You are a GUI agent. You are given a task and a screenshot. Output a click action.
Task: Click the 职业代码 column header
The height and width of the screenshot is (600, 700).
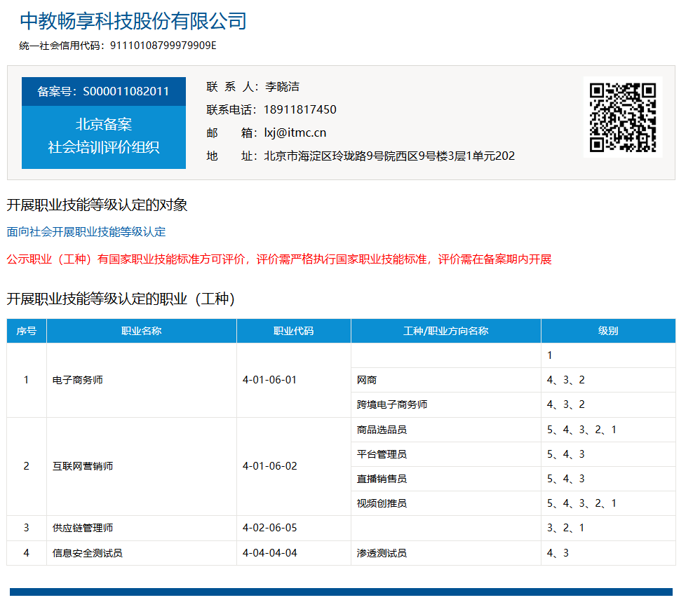tap(293, 331)
